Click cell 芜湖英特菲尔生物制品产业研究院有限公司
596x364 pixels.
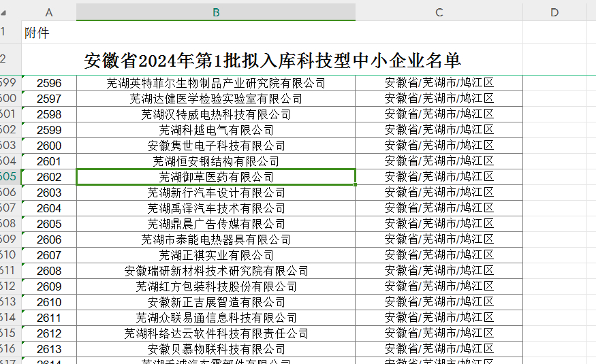[216, 83]
